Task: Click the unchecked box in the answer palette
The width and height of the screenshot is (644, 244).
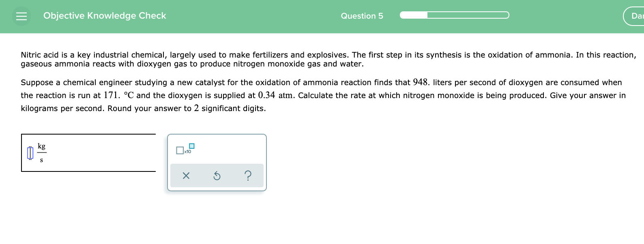Action: tap(180, 151)
